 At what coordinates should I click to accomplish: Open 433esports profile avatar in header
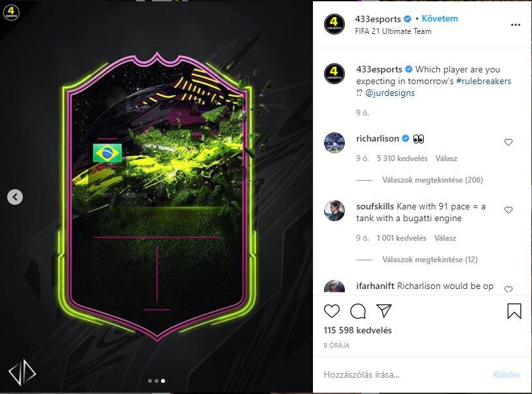point(334,24)
